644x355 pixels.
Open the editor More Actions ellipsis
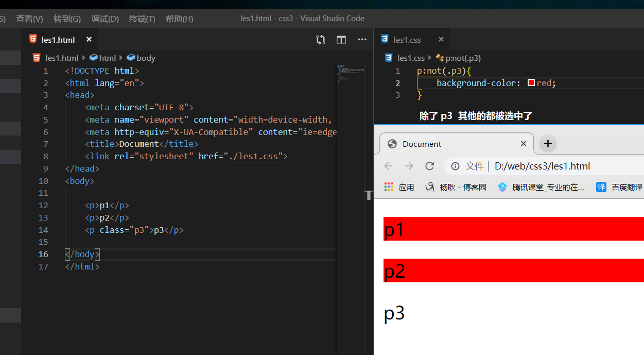[362, 40]
